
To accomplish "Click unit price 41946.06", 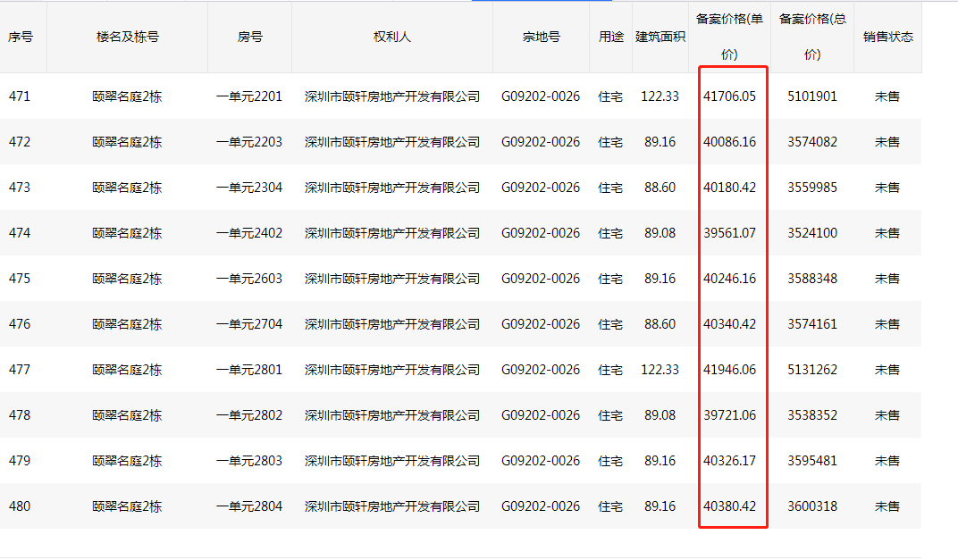I will pos(729,370).
